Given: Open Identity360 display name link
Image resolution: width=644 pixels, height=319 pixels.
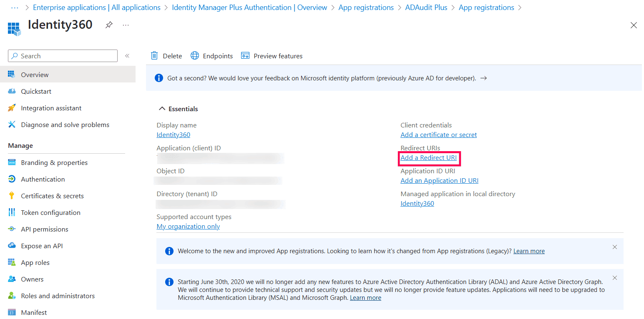Looking at the screenshot, I should coord(173,135).
